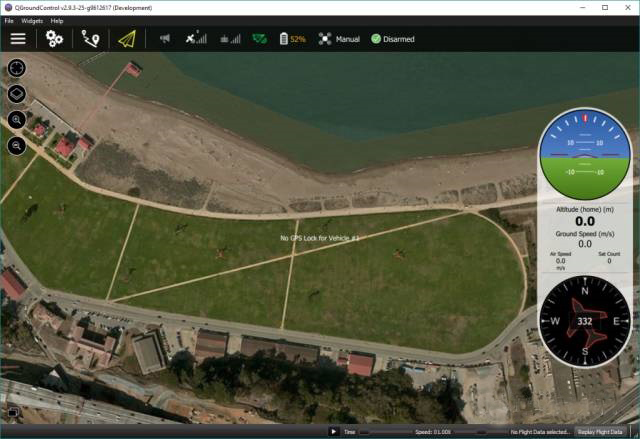Switch to the Plan waypoints view
The width and height of the screenshot is (640, 439).
tap(90, 39)
